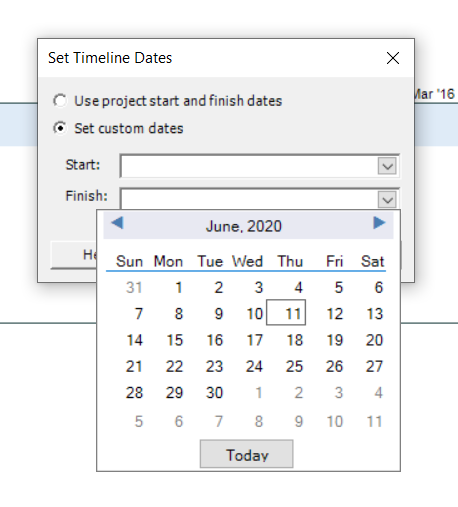Pick Saturday June 27
Screen dimensions: 458x507
pos(374,366)
